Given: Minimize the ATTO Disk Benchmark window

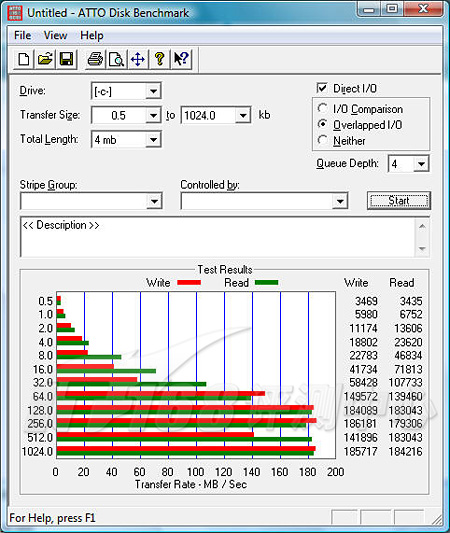Looking at the screenshot, I should pyautogui.click(x=369, y=10).
